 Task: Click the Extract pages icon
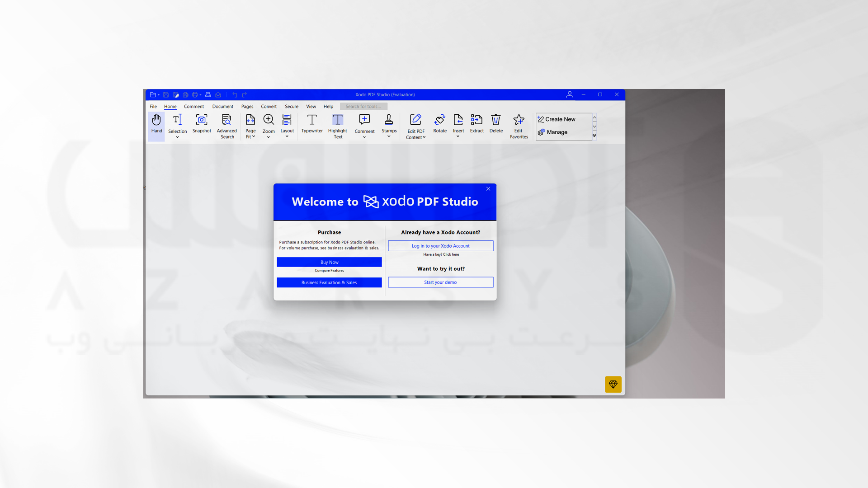tap(476, 119)
